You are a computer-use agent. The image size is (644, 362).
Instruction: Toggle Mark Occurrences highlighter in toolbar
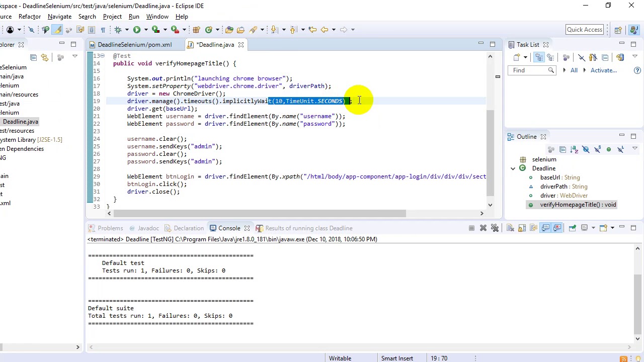[57, 30]
